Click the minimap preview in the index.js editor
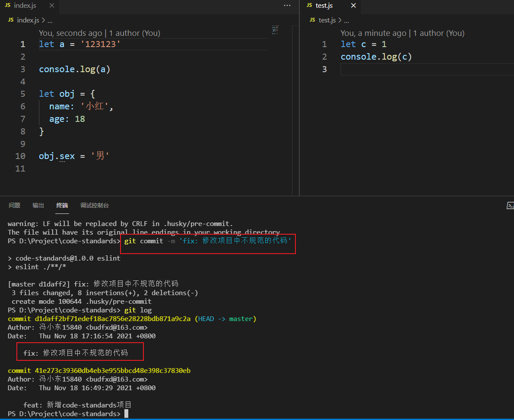This screenshot has width=514, height=420. coord(276,30)
